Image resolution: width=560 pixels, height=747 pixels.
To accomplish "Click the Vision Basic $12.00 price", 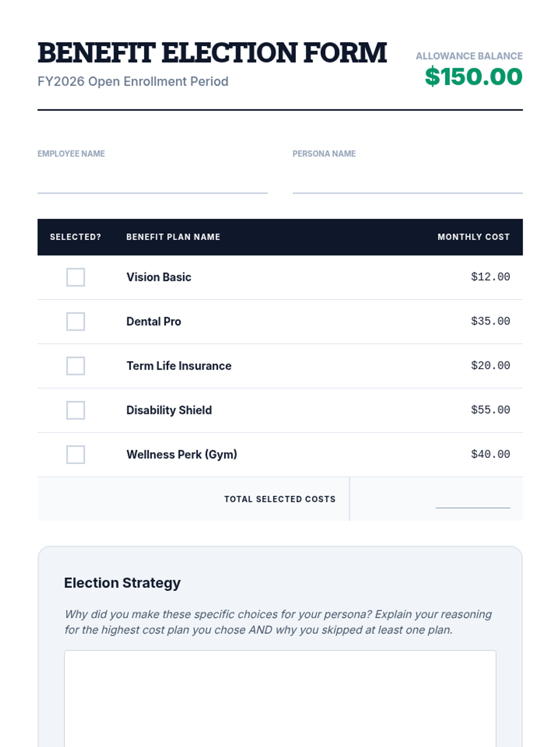I will (490, 277).
